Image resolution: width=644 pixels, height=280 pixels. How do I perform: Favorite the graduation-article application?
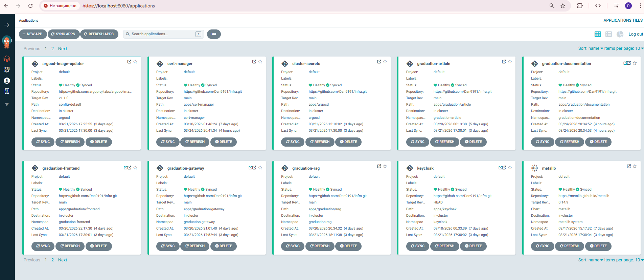[510, 62]
